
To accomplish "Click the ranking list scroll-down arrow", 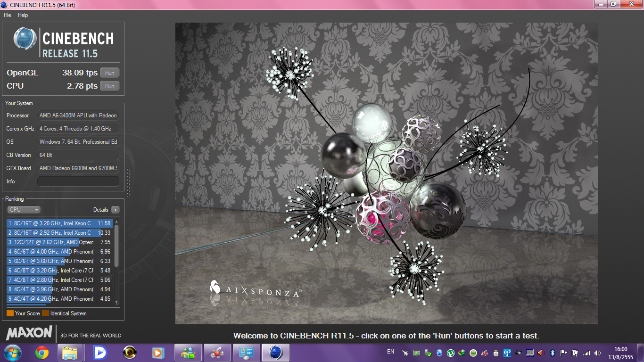I will tap(116, 302).
